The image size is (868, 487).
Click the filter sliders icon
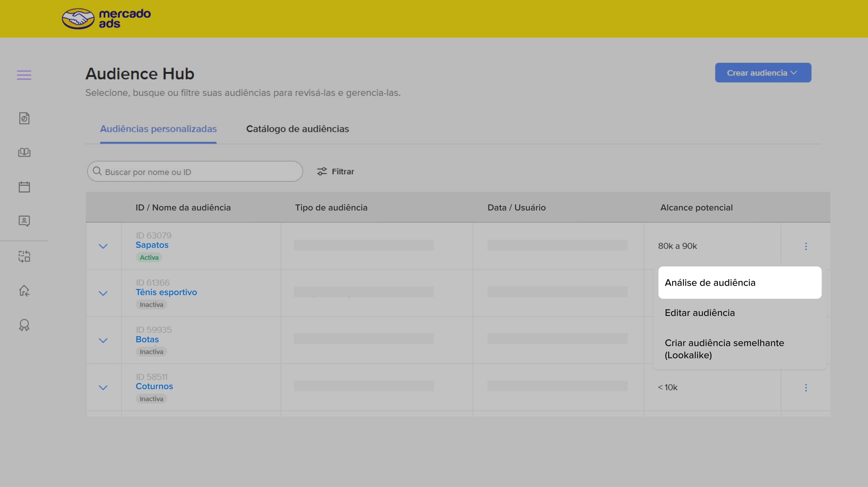[322, 171]
